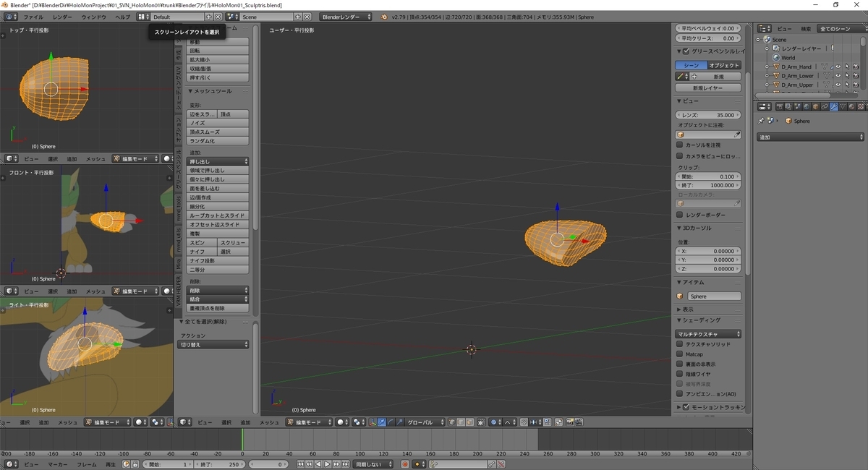Open the 追加 modifier dropdown
This screenshot has height=470, width=868.
click(x=811, y=137)
